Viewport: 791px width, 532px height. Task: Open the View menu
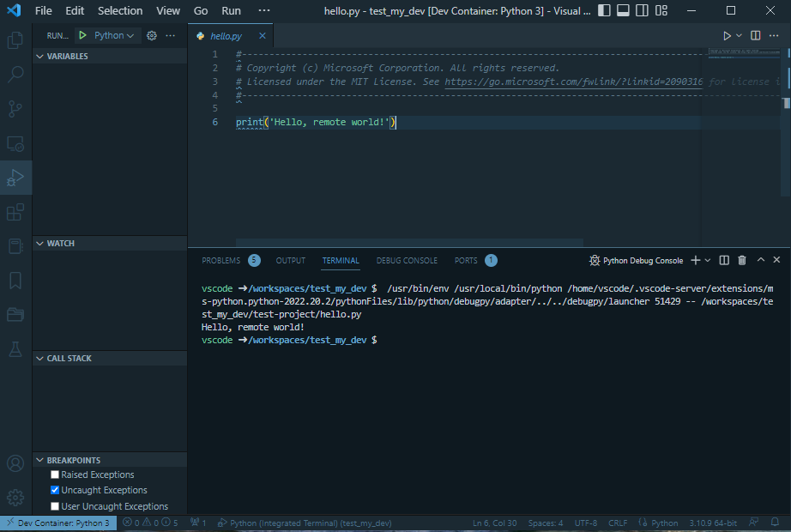click(x=168, y=10)
